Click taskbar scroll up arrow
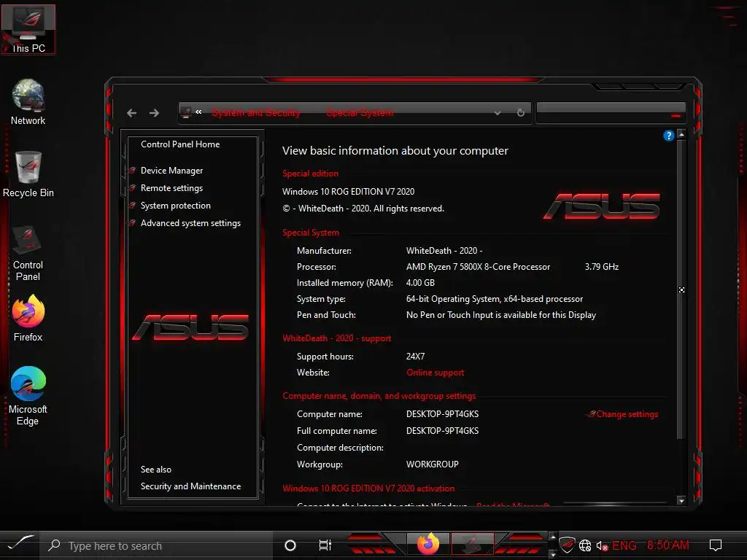The width and height of the screenshot is (747, 560). coord(553,537)
